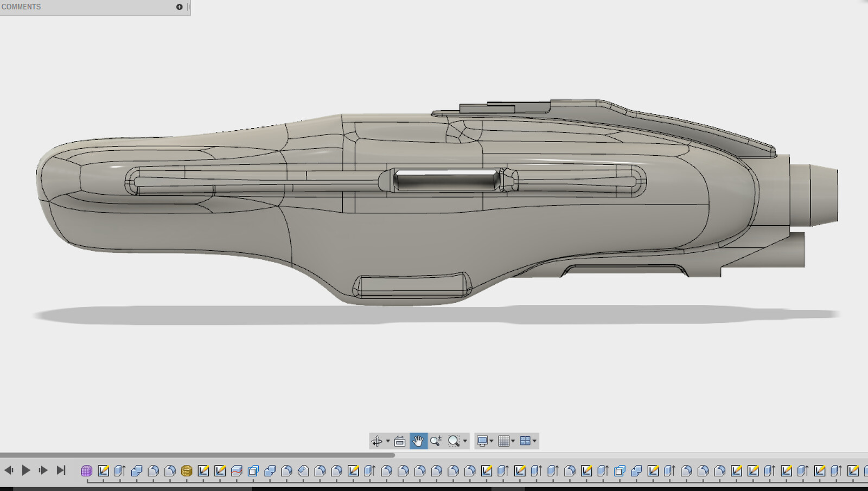Open the Orbit tool dropdown arrow
The height and width of the screenshot is (491, 868).
[388, 441]
